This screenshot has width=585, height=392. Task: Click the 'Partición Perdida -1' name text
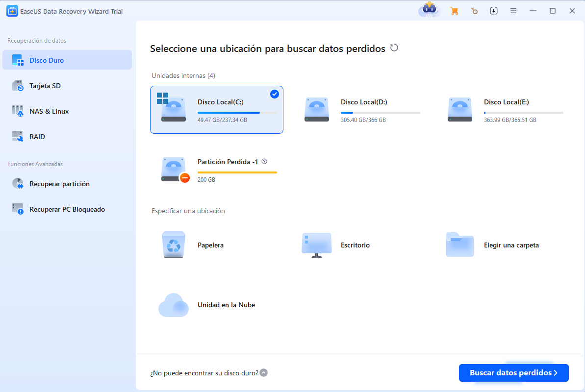click(x=228, y=162)
